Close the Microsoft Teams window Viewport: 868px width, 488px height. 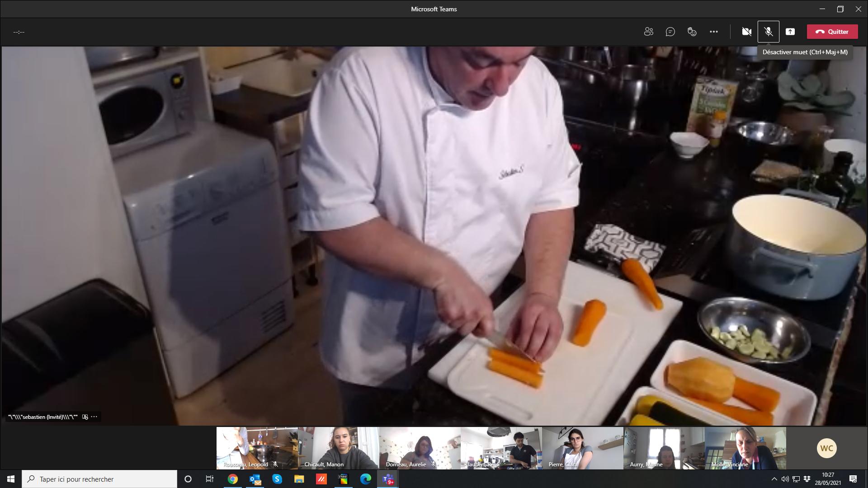[859, 9]
